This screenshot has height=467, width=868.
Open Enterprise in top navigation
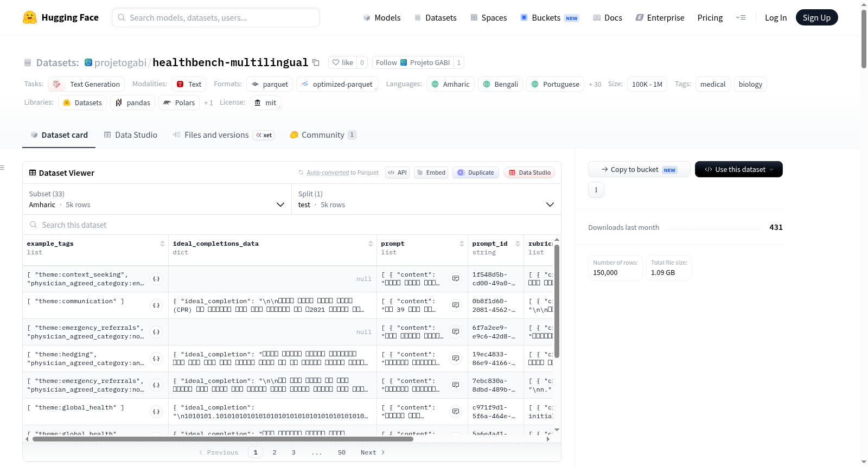[x=660, y=17]
